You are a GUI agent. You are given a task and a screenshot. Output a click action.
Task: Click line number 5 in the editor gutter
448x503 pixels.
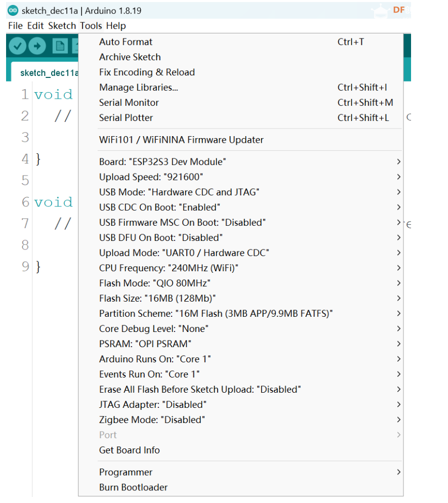point(25,181)
